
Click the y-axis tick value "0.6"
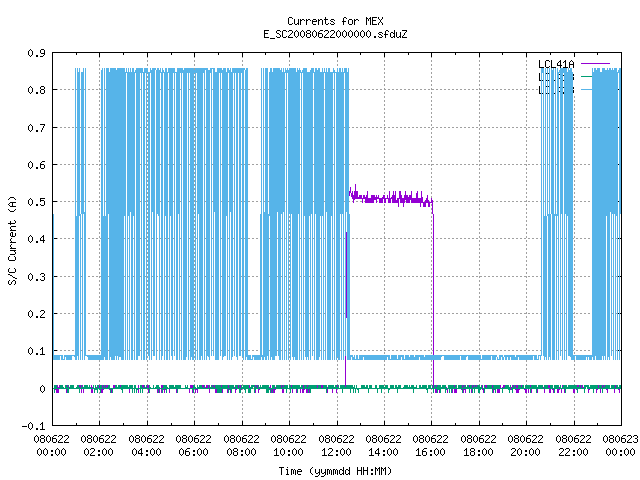click(x=36, y=165)
